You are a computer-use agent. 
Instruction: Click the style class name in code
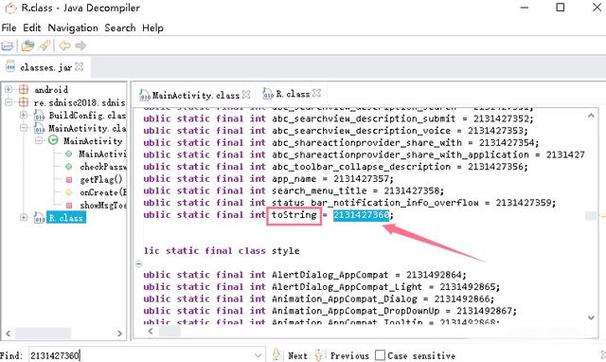click(285, 251)
